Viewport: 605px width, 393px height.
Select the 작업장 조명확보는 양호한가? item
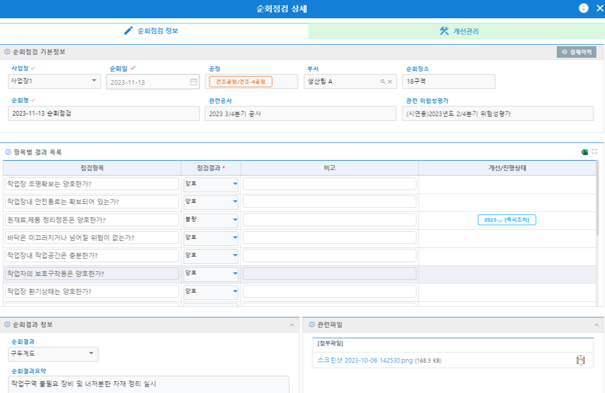[92, 184]
